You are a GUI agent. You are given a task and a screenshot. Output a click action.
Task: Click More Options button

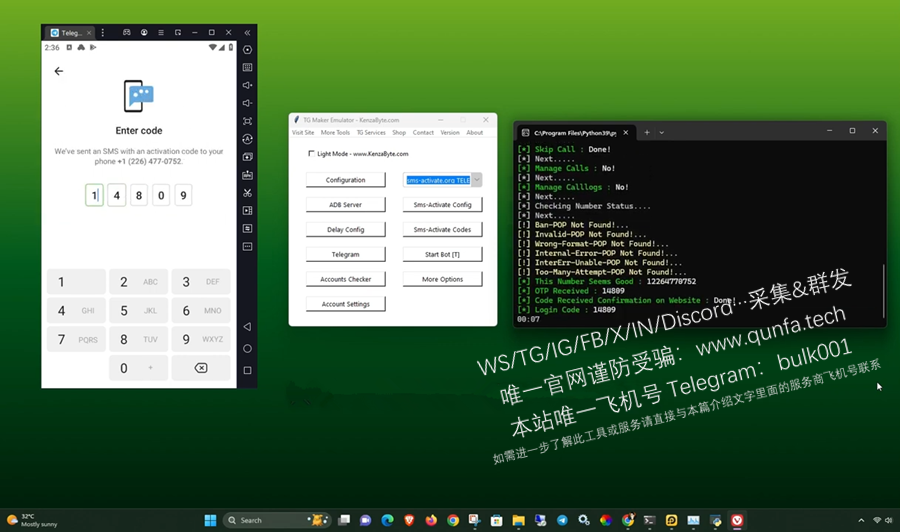click(x=443, y=279)
